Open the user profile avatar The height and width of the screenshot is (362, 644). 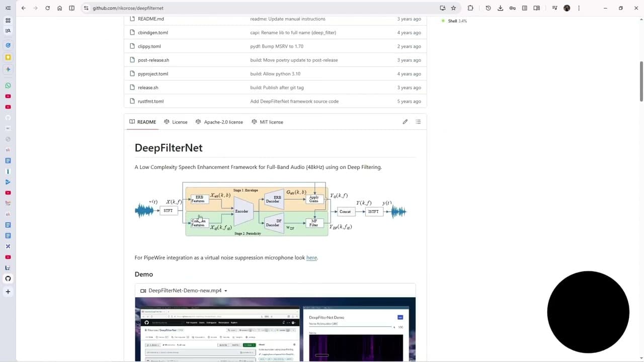[x=567, y=8]
